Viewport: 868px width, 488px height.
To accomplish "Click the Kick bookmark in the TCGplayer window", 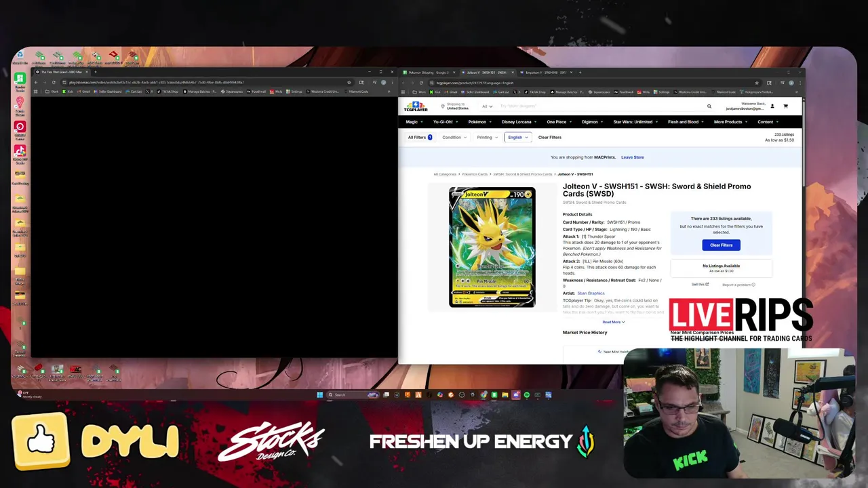I will coord(434,91).
